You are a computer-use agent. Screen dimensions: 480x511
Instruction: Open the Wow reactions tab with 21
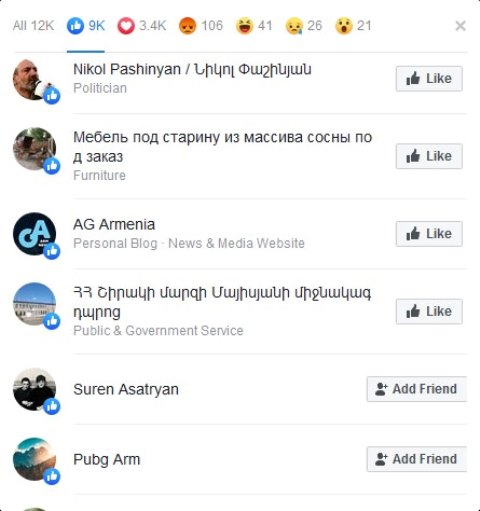click(x=353, y=26)
